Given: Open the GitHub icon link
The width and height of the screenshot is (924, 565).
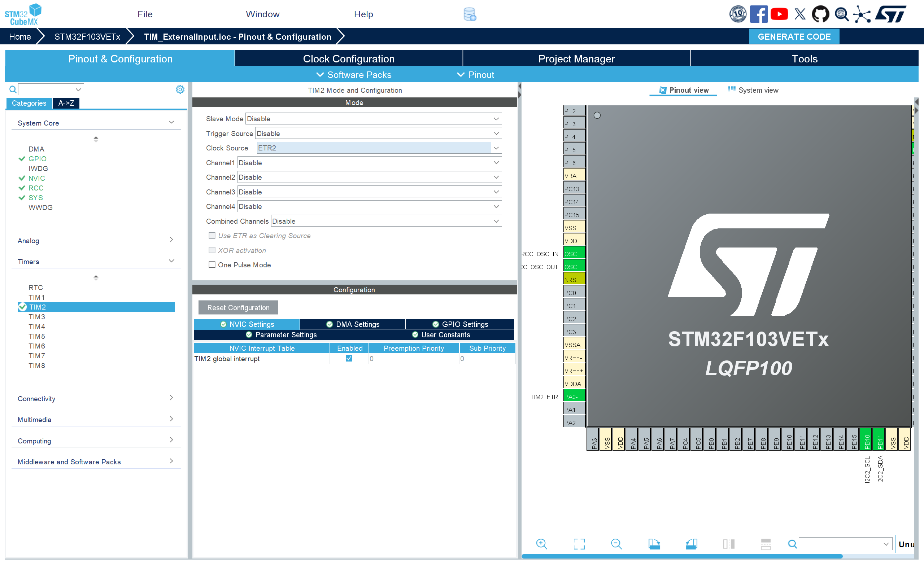Looking at the screenshot, I should tap(820, 14).
